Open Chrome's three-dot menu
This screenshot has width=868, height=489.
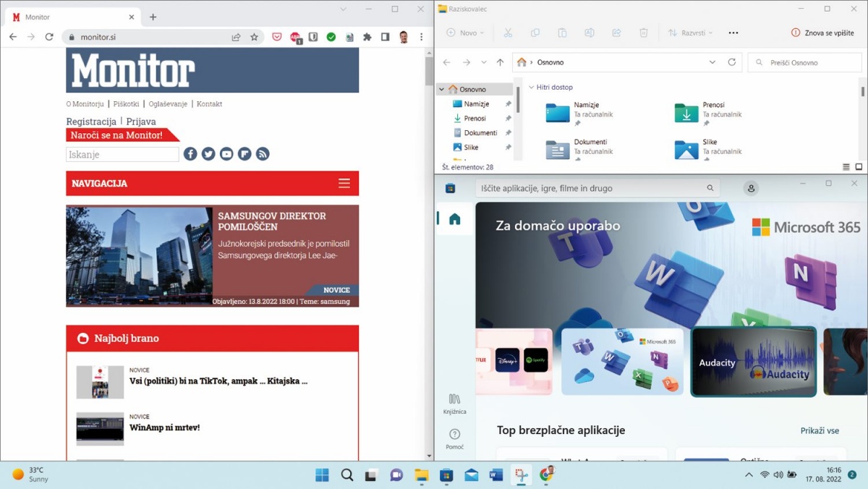(x=421, y=37)
